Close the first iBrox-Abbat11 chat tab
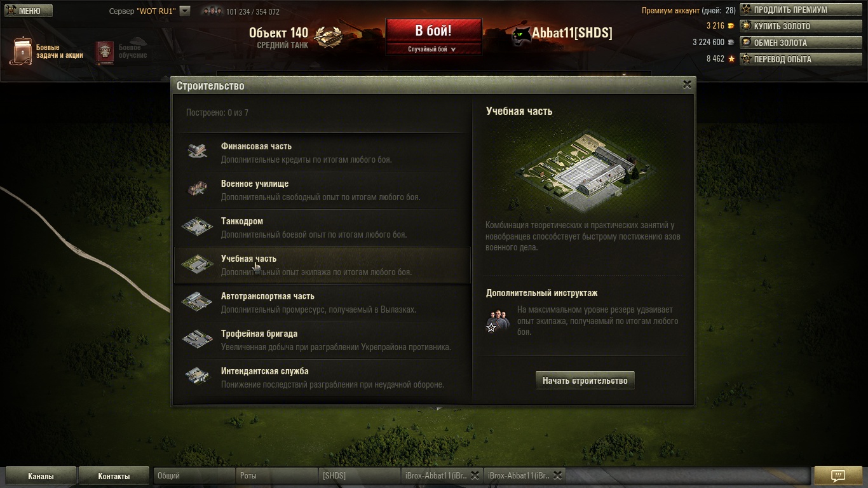Viewport: 868px width, 488px height. [x=475, y=475]
